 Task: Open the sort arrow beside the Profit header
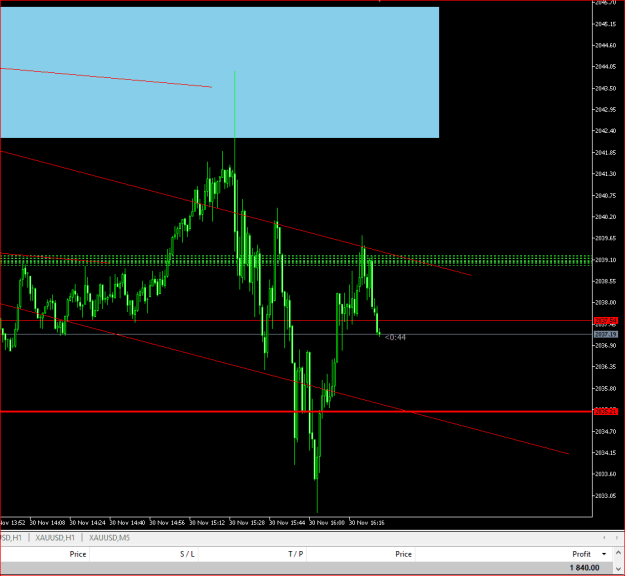tap(604, 554)
